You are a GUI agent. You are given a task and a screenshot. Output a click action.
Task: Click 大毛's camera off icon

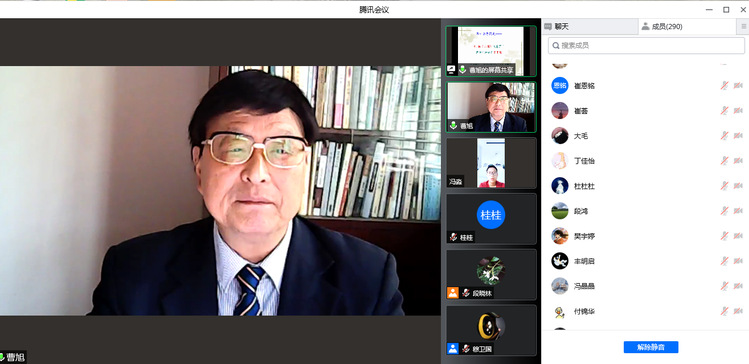[738, 136]
